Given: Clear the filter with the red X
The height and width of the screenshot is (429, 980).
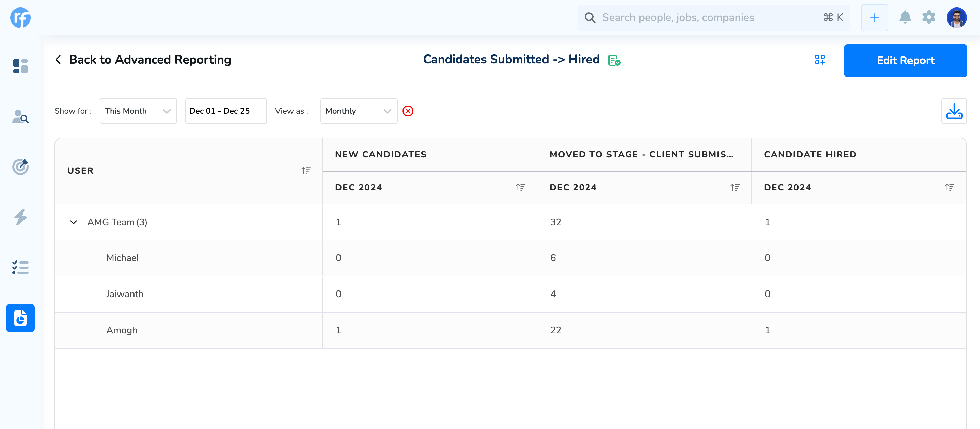Looking at the screenshot, I should point(408,111).
